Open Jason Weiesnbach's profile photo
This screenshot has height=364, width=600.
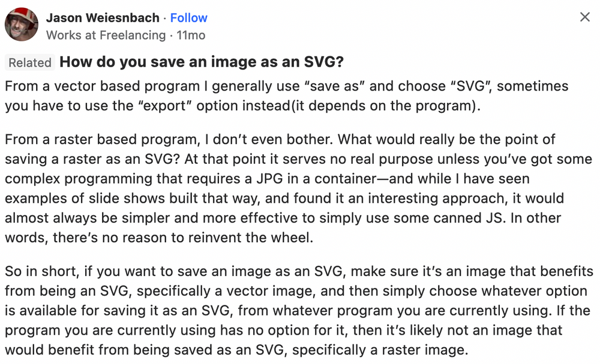pos(22,25)
